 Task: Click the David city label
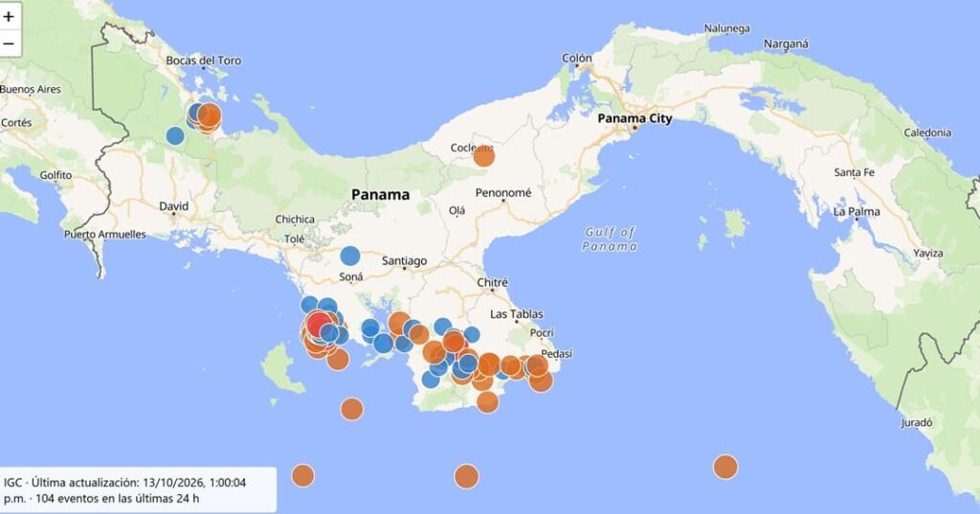[x=174, y=207]
